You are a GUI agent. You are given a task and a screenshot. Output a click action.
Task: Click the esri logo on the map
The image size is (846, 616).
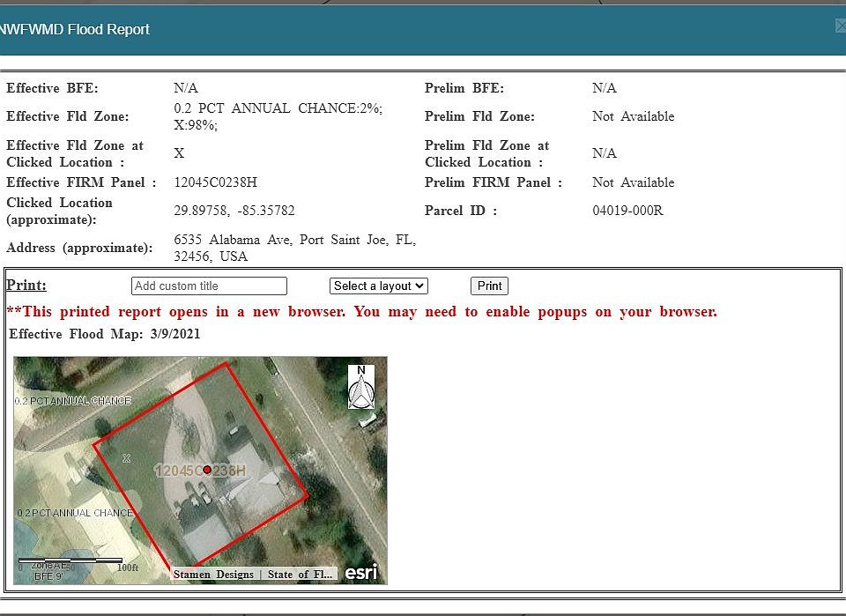(360, 573)
